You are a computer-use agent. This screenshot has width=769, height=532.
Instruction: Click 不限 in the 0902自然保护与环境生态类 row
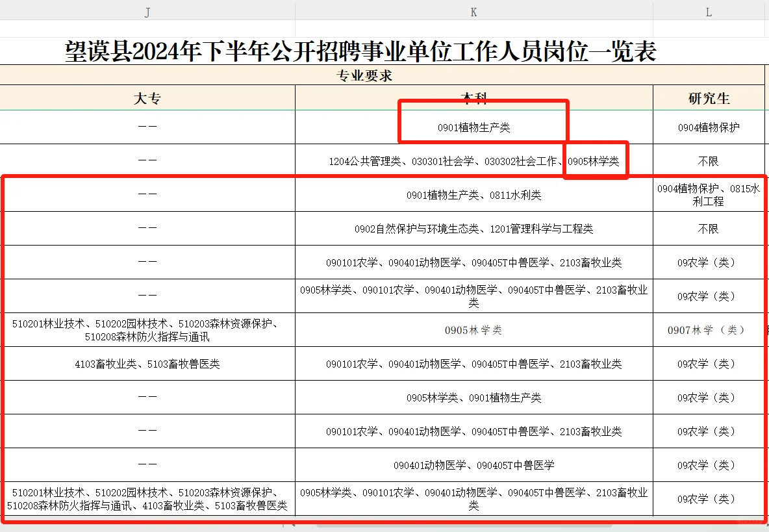pos(709,229)
